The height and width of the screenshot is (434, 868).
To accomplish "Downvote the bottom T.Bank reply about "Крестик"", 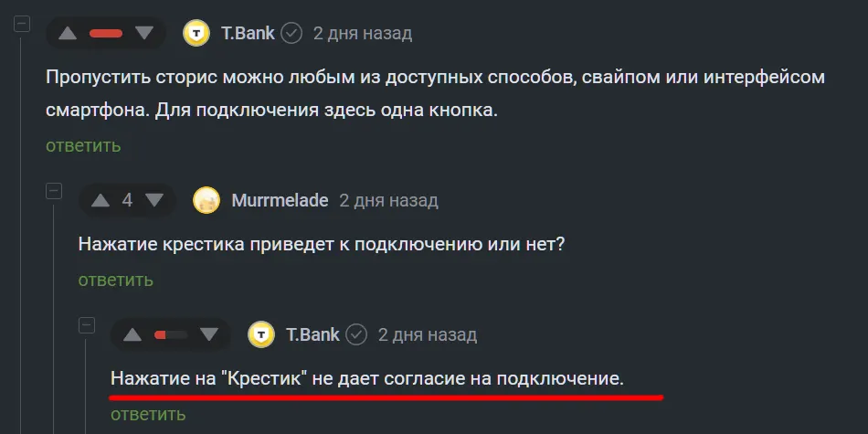I will pos(208,334).
